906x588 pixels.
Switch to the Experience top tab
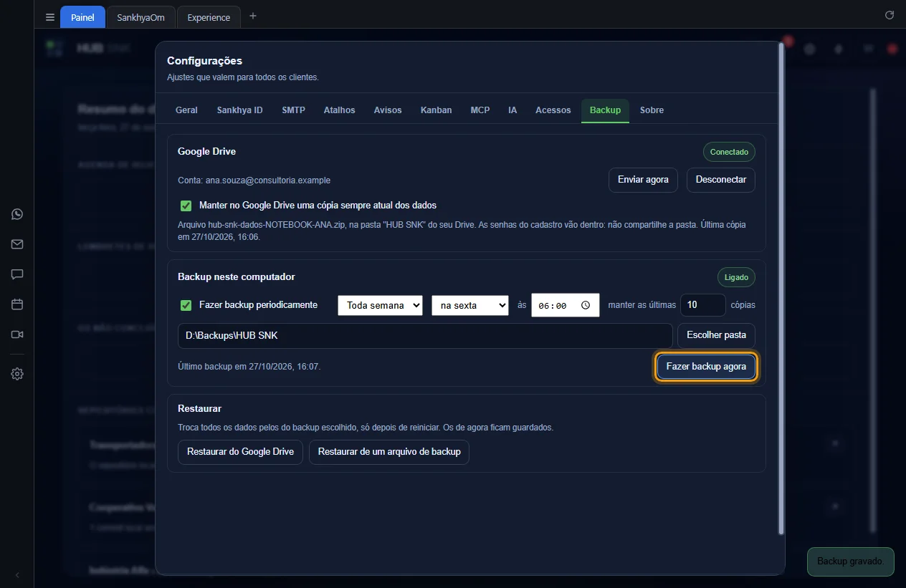209,17
